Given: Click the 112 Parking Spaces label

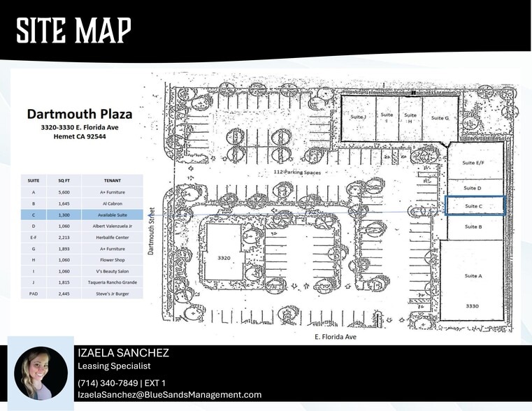Looking at the screenshot, I should [x=299, y=171].
